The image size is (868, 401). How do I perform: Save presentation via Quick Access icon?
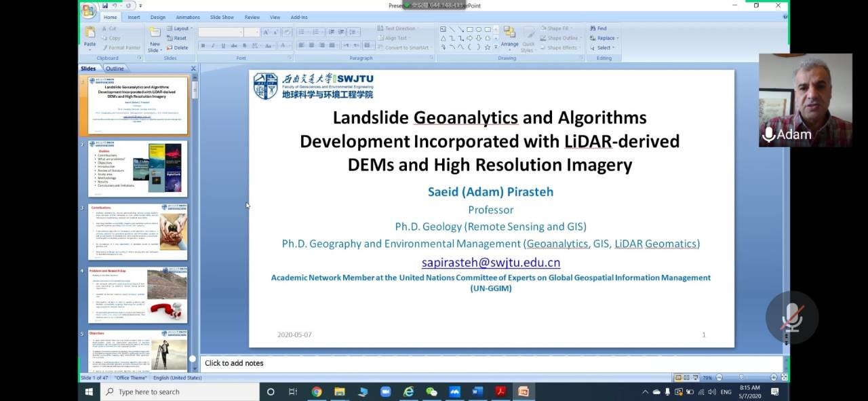(106, 6)
